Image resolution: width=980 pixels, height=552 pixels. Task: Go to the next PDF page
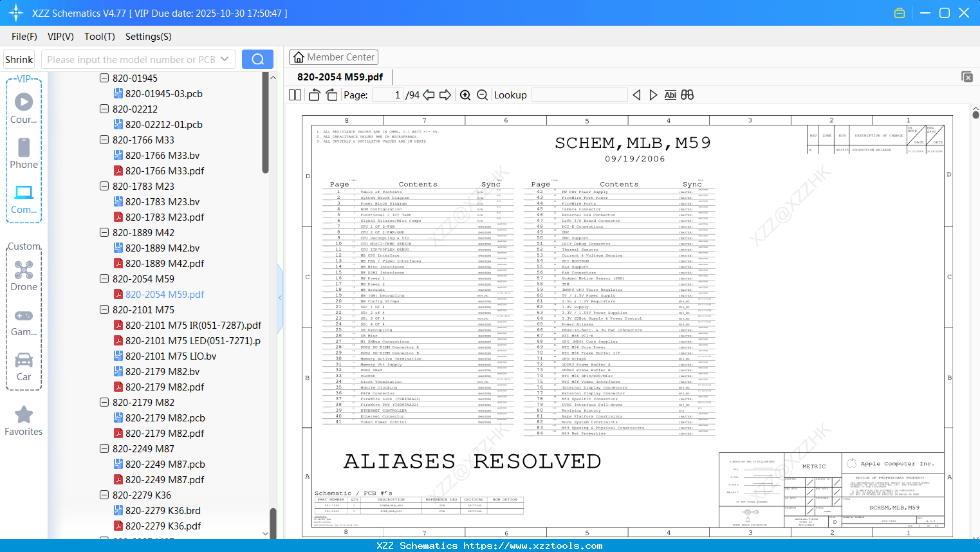(x=445, y=95)
